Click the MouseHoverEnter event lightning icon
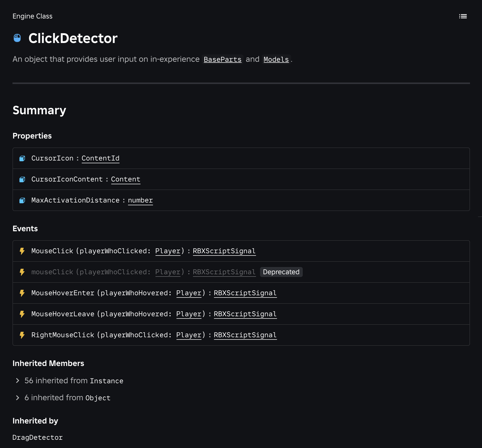The image size is (482, 448). tap(22, 293)
